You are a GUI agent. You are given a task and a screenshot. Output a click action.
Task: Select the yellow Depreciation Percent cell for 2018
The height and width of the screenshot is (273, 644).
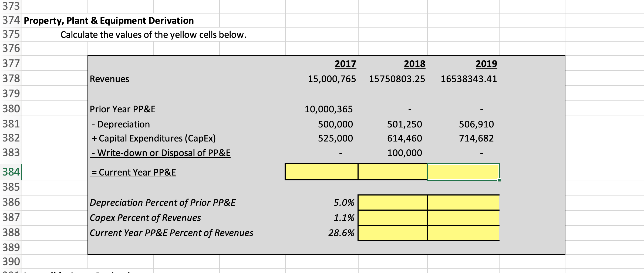(x=392, y=202)
